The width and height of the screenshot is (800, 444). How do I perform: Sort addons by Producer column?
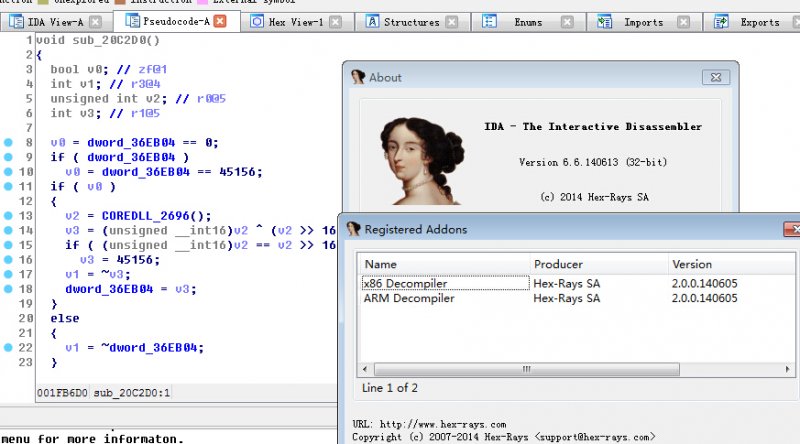coord(598,264)
